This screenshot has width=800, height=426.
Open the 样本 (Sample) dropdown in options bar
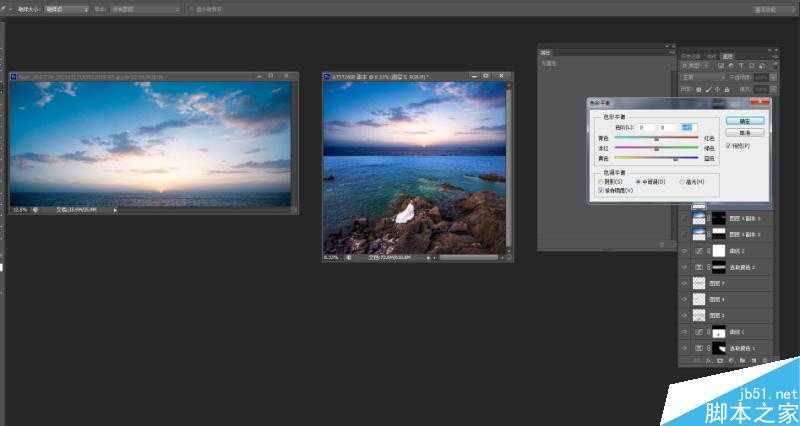(x=145, y=8)
